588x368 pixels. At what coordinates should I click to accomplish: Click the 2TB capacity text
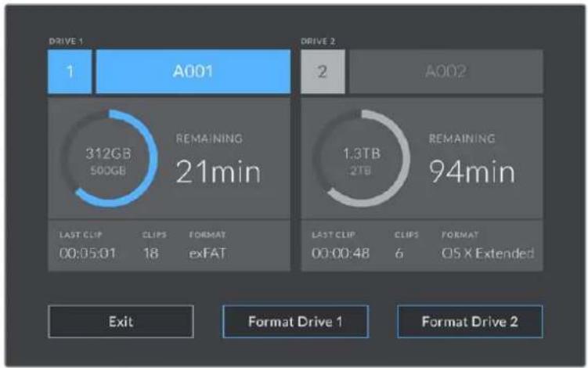pyautogui.click(x=361, y=171)
